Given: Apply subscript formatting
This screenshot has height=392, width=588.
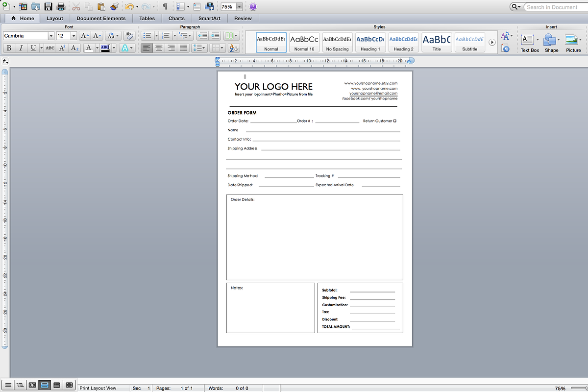Looking at the screenshot, I should tap(74, 48).
